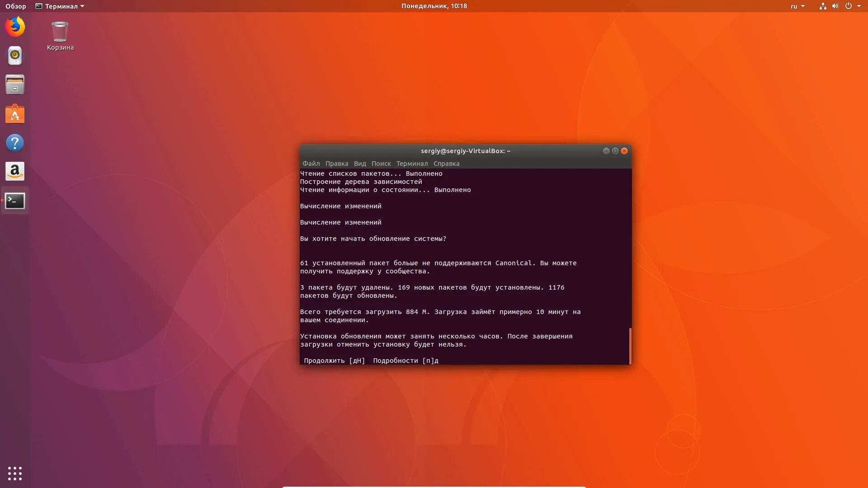Screen dimensions: 868x488
Task: Open the Help icon in dock
Action: (15, 143)
